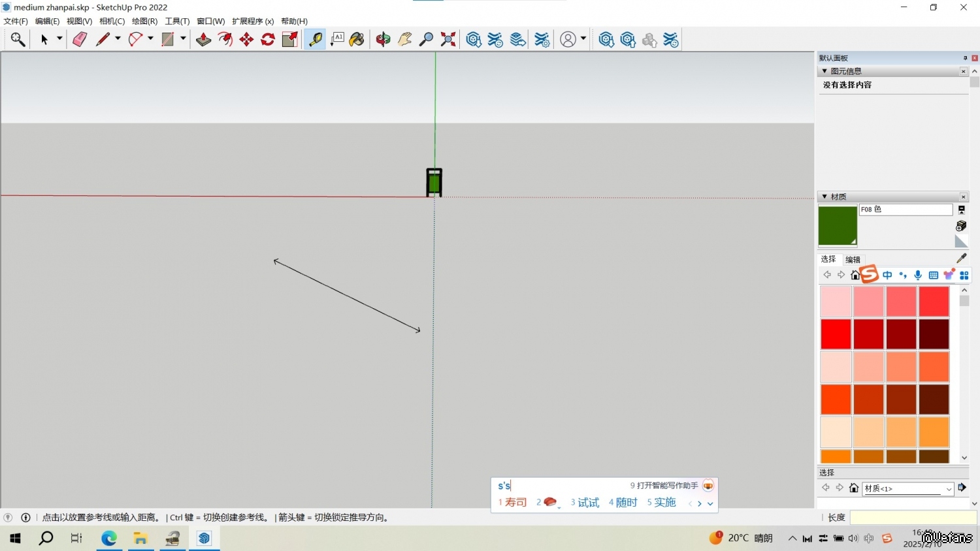Click the create material icon
This screenshot has height=551, width=980.
point(961,226)
